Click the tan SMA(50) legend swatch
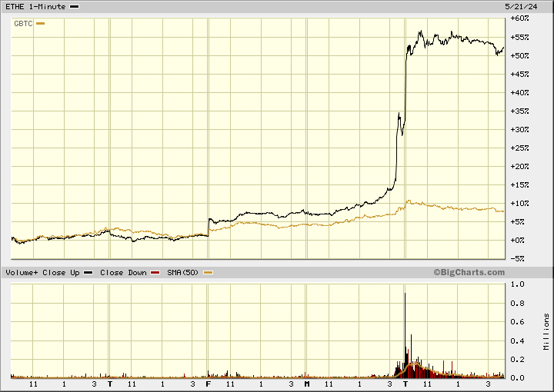 point(208,273)
